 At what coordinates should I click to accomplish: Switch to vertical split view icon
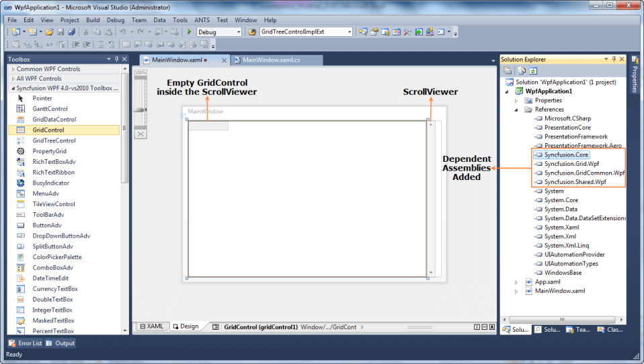click(477, 327)
